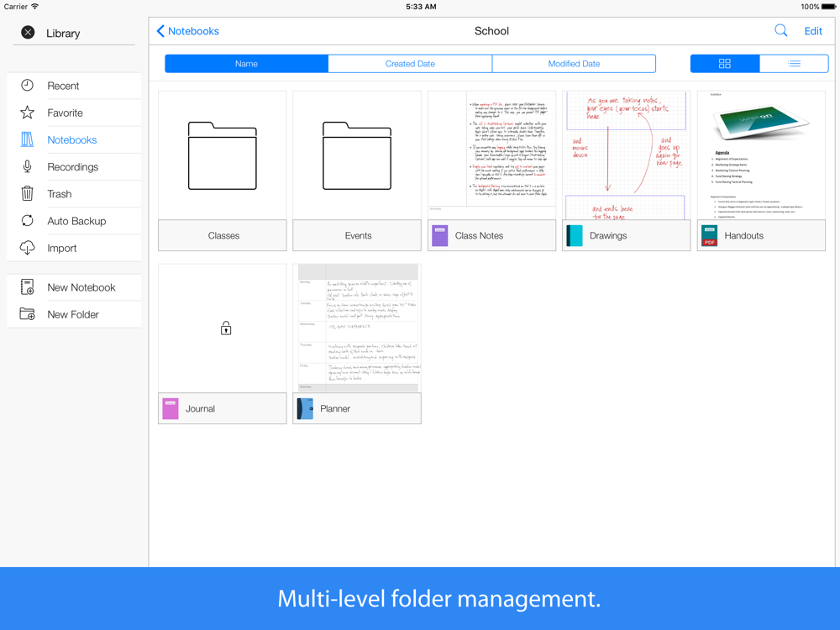Image resolution: width=840 pixels, height=630 pixels.
Task: Switch to list view
Action: tap(794, 63)
